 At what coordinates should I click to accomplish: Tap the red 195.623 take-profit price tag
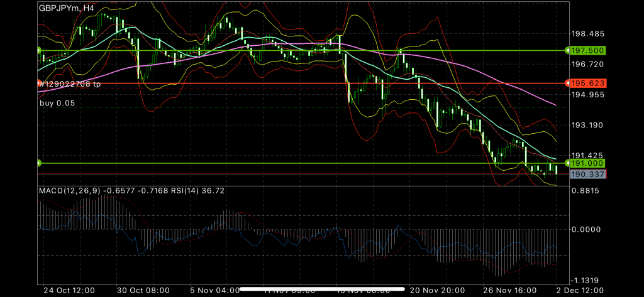click(x=587, y=84)
